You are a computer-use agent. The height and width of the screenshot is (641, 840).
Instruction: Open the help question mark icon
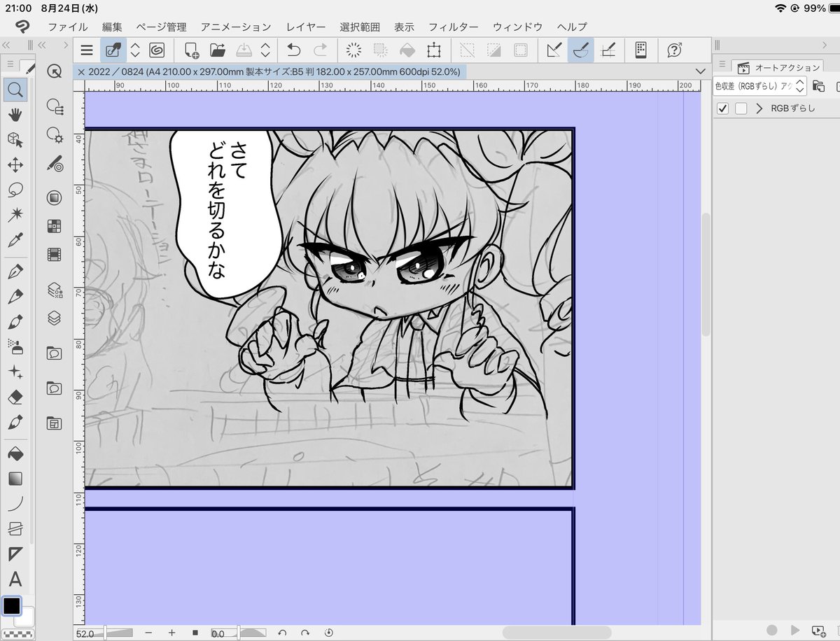[675, 50]
